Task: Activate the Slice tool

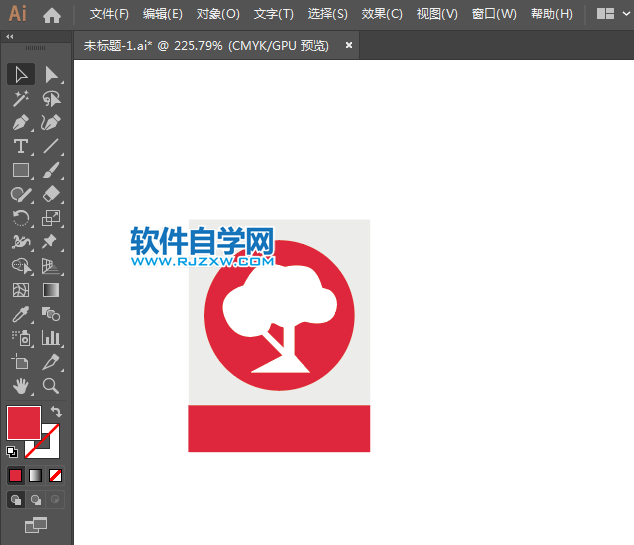Action: [x=51, y=362]
